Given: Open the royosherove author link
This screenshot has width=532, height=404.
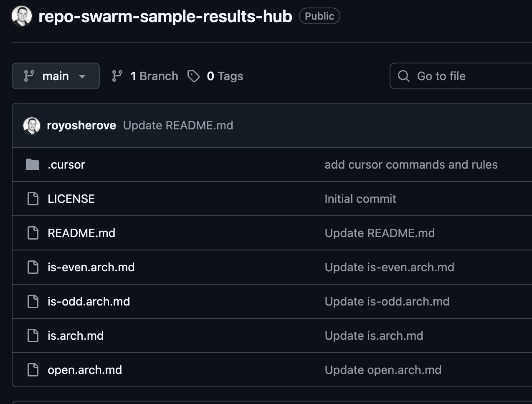Looking at the screenshot, I should coord(81,126).
